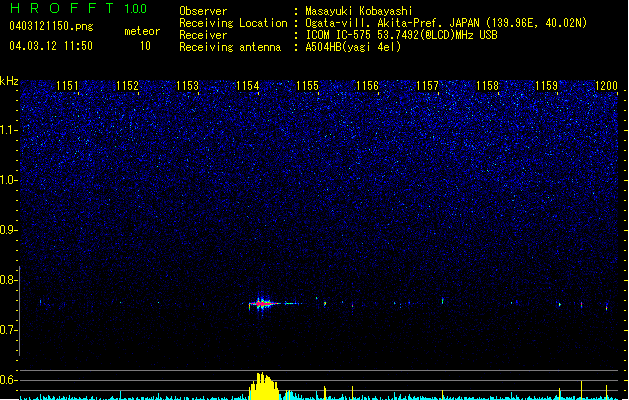Click the HROFFT 1.0.0 title text
Viewport: 629px width, 400px height.
78,8
